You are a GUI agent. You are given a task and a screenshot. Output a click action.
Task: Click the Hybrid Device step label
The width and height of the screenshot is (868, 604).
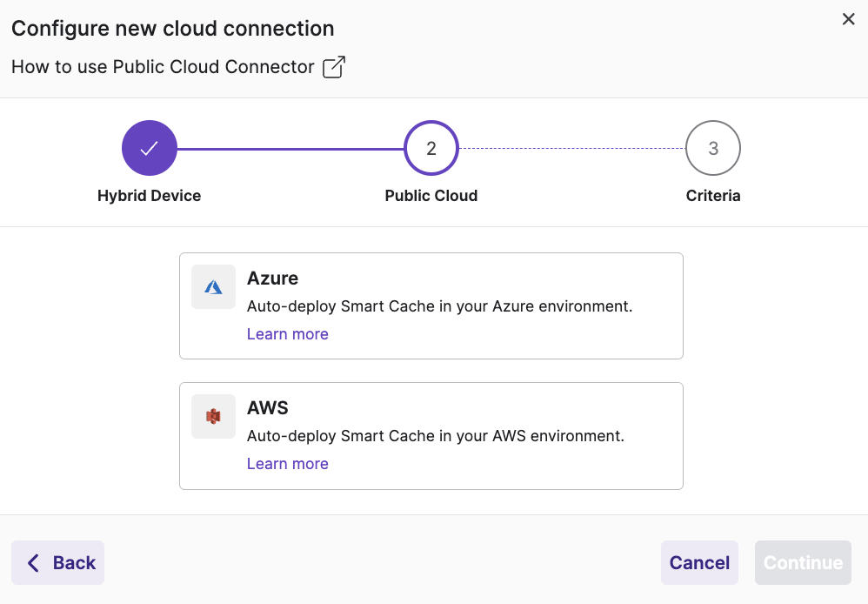point(150,196)
